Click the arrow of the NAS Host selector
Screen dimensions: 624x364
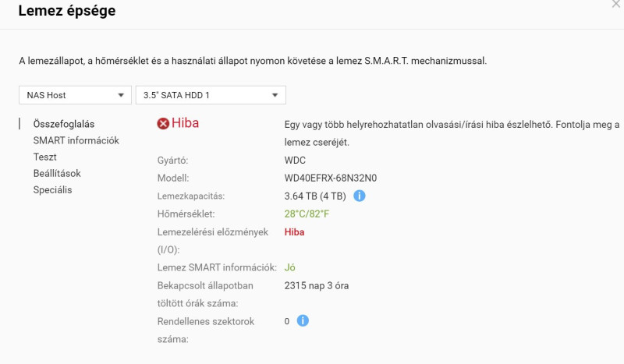pos(121,95)
